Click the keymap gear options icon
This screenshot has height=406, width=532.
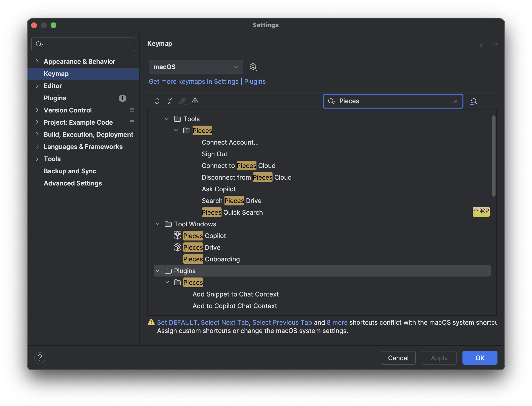253,67
